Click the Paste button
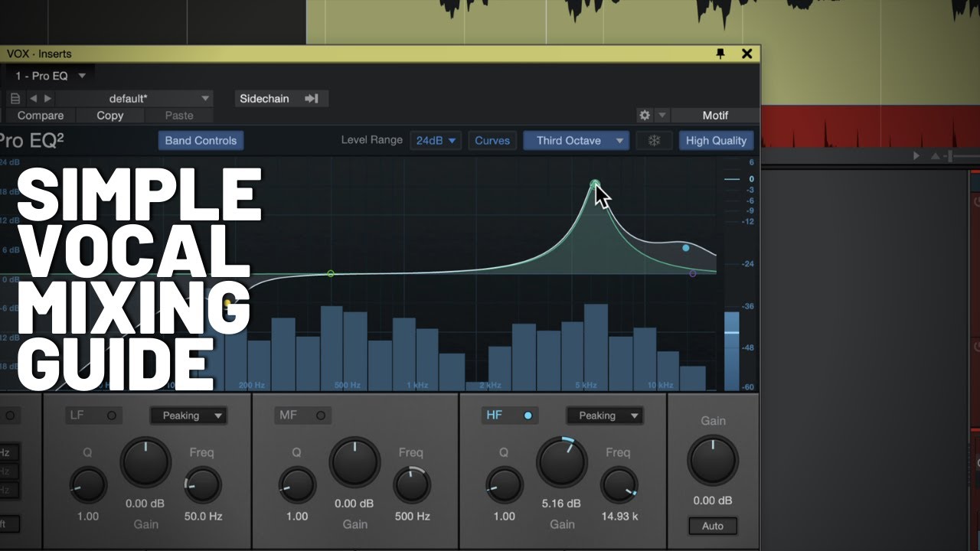The image size is (980, 551). pos(179,116)
